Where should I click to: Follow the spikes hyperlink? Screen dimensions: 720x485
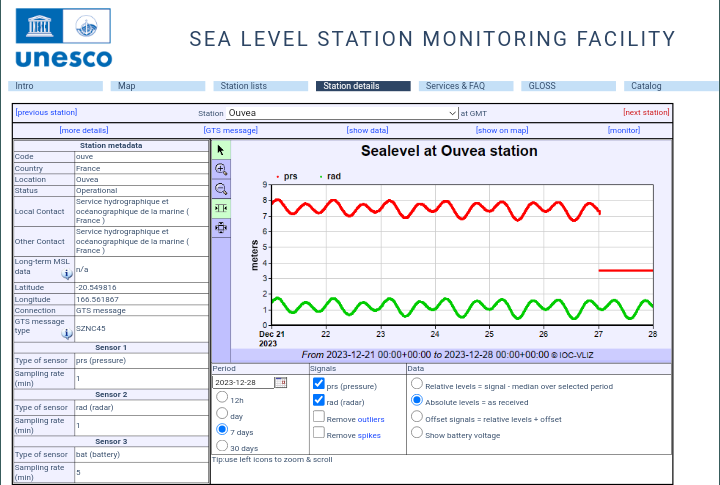[369, 435]
